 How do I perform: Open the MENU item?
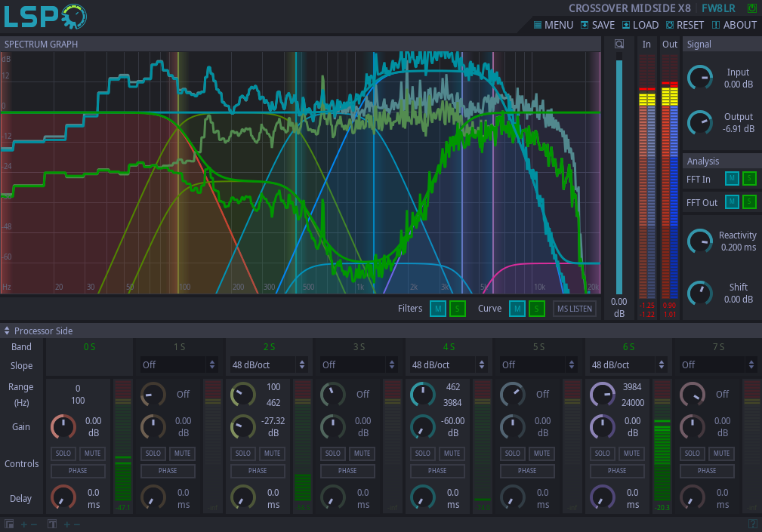(554, 25)
